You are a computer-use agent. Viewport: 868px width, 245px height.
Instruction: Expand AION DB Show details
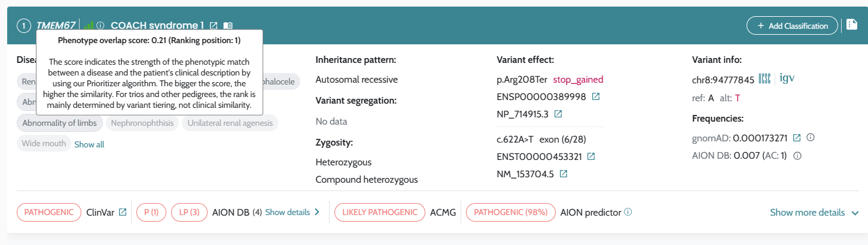[x=293, y=212]
